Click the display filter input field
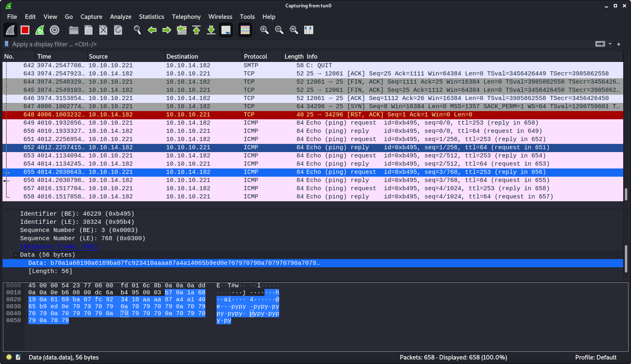 (x=301, y=44)
